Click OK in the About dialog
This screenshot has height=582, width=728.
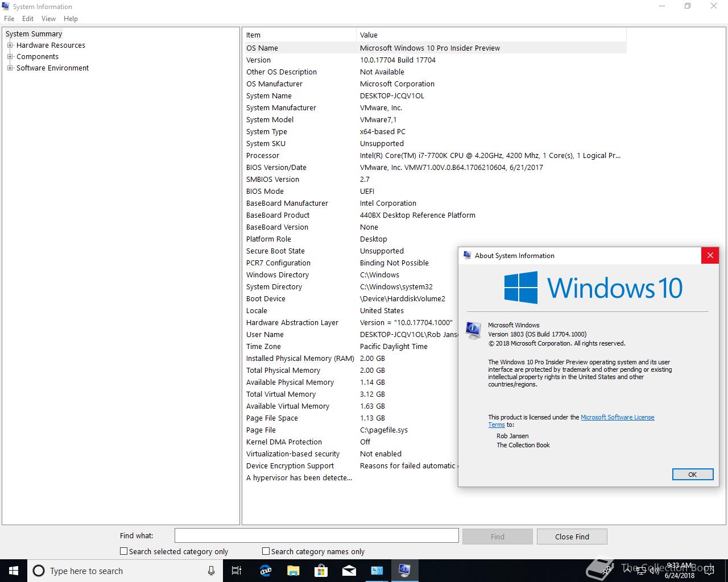(692, 475)
